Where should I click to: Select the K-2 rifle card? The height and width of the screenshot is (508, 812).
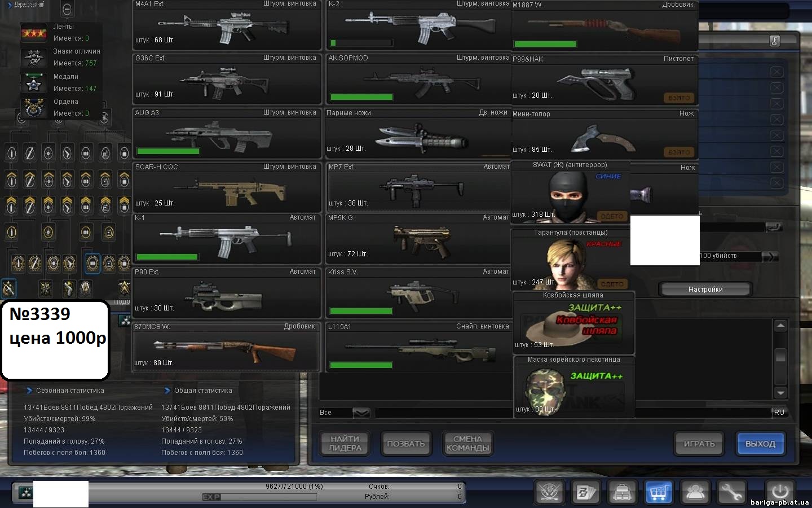tap(418, 25)
